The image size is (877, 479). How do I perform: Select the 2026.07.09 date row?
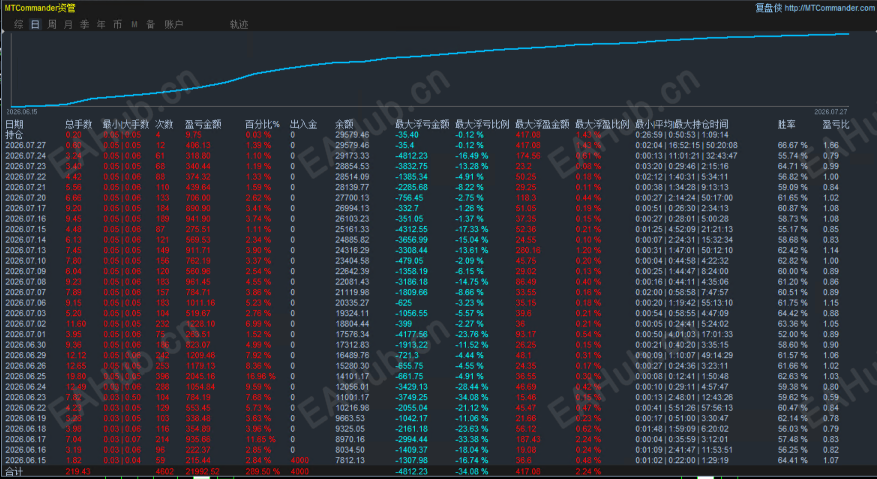point(26,271)
